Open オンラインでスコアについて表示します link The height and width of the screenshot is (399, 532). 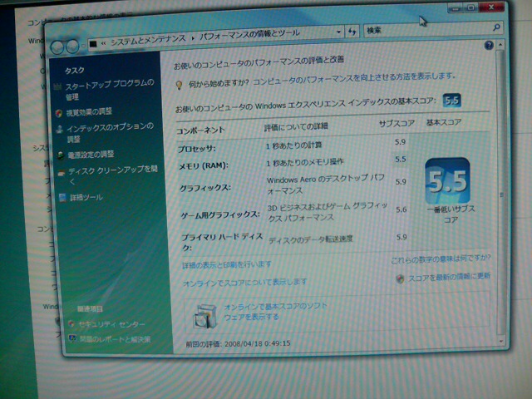(x=245, y=283)
